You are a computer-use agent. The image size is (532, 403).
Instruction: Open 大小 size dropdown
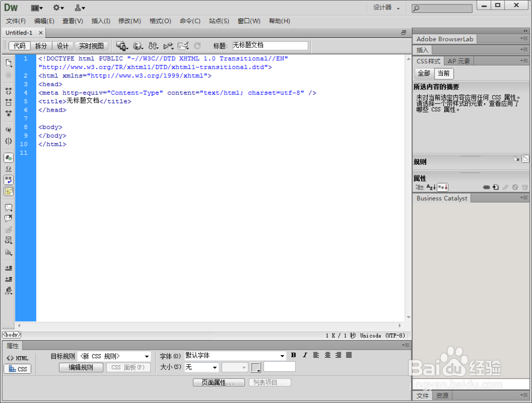(x=201, y=367)
